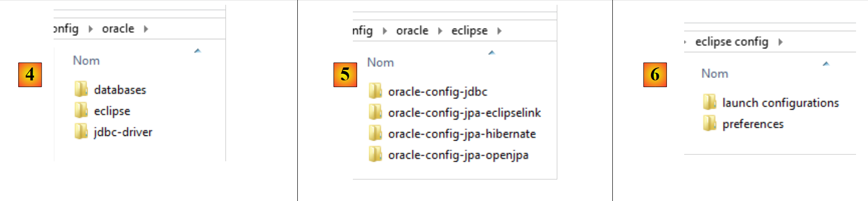Click the oracle-config-jdbc folder icon
The image size is (868, 201).
[375, 91]
